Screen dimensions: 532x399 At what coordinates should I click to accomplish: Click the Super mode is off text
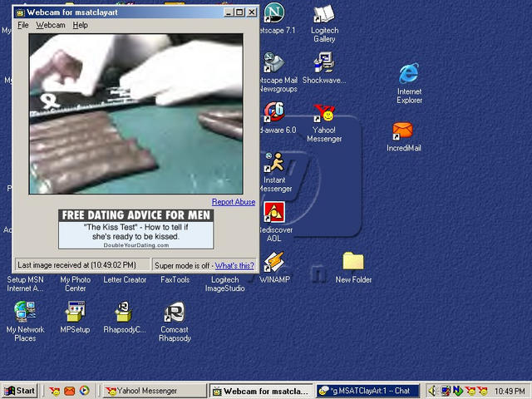tap(182, 266)
